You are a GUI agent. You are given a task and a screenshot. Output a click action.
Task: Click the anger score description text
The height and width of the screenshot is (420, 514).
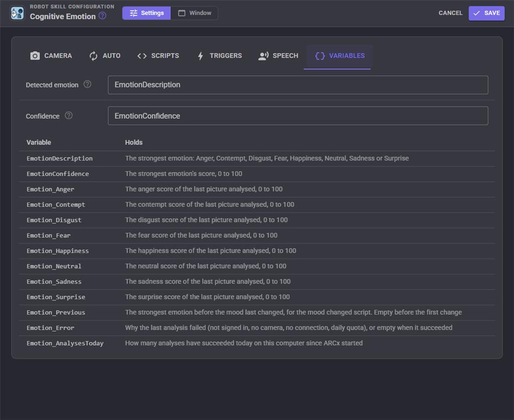pyautogui.click(x=204, y=189)
